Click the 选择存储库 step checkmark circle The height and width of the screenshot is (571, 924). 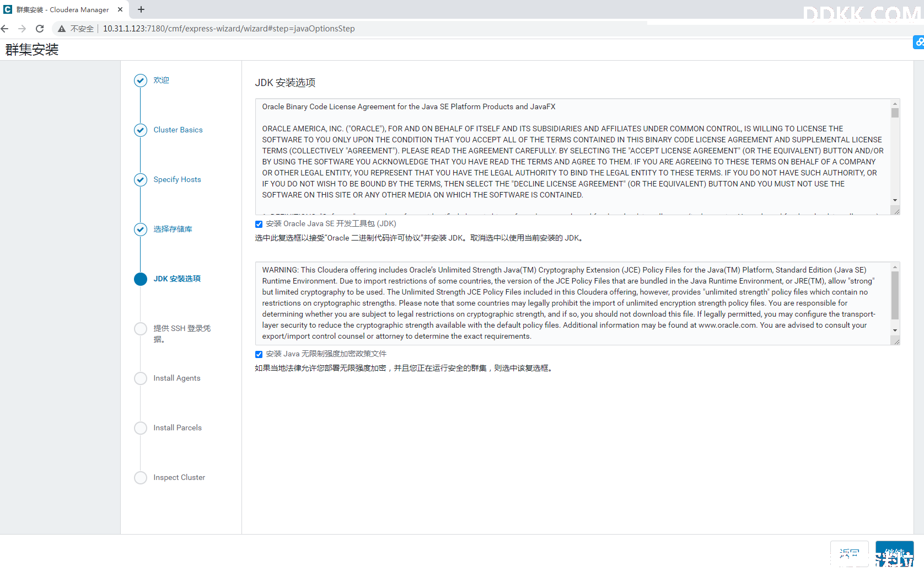tap(141, 230)
